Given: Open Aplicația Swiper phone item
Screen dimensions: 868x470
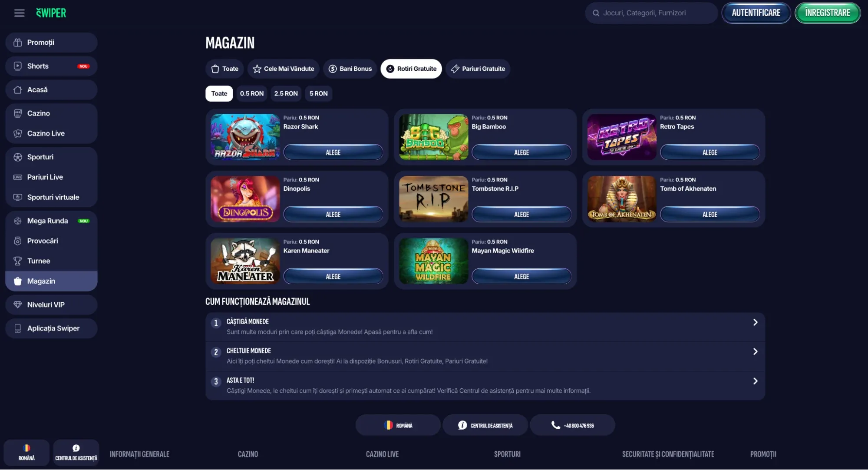Looking at the screenshot, I should [x=51, y=328].
